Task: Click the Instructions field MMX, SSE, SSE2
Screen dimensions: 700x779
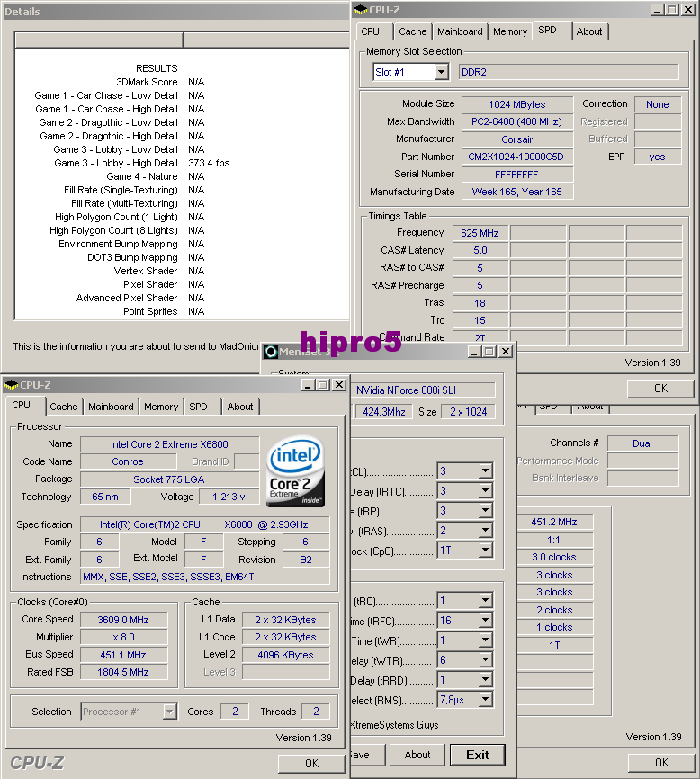Action: [204, 577]
